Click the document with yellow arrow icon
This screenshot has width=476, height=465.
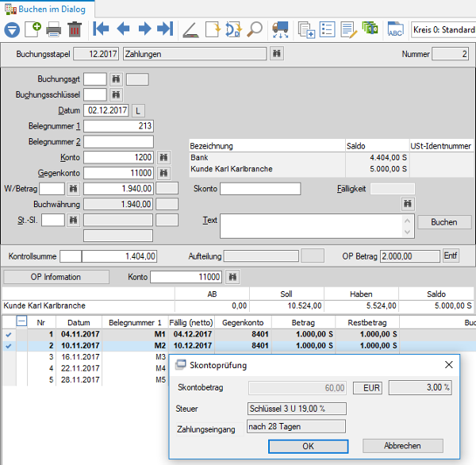tap(213, 29)
